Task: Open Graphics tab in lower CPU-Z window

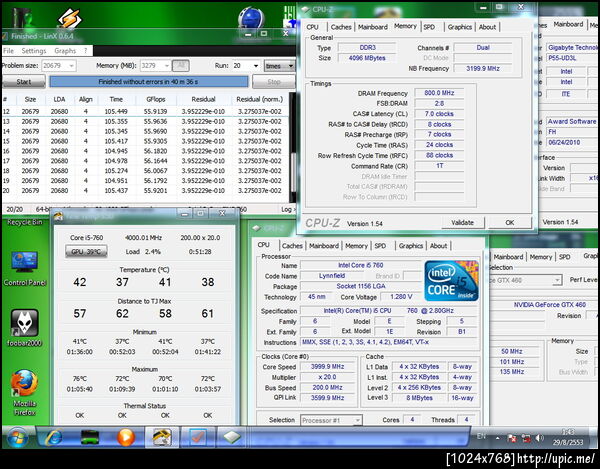Action: click(x=411, y=246)
